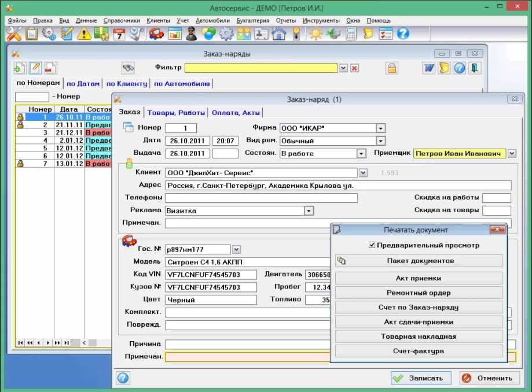Export to Word with the W icon

point(429,68)
